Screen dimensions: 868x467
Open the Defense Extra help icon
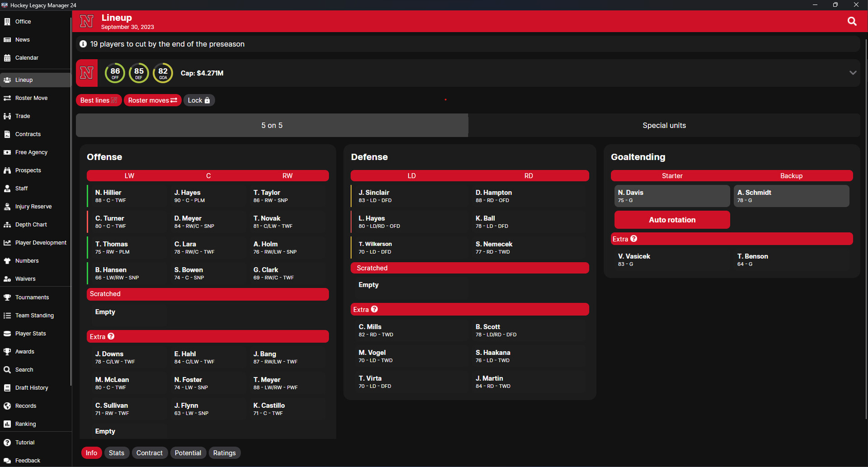pos(375,309)
